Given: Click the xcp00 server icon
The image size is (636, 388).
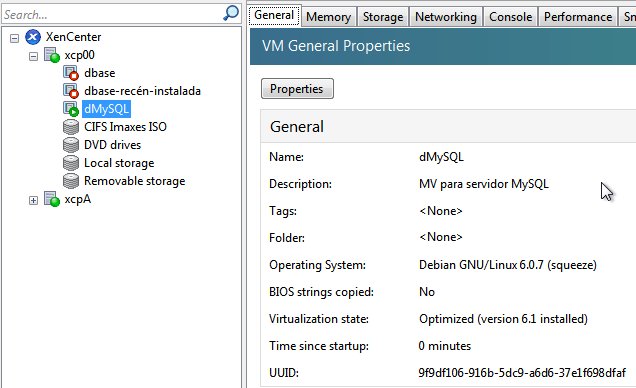Looking at the screenshot, I should coord(52,55).
